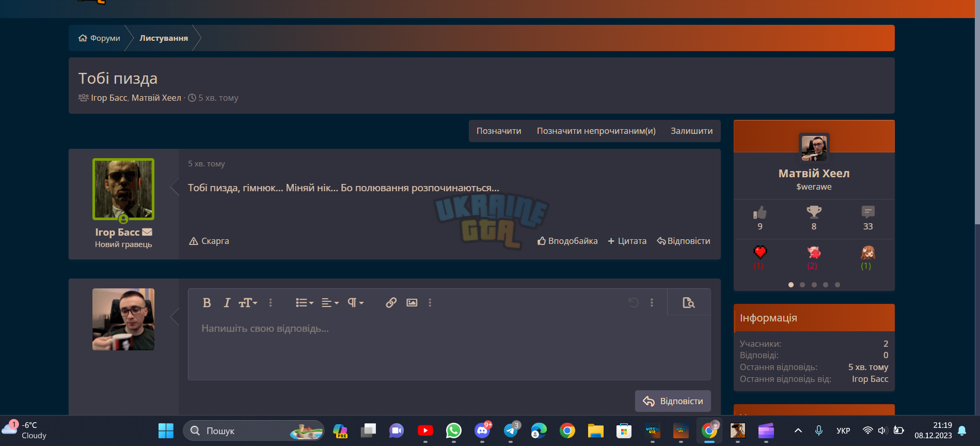This screenshot has height=446, width=980.
Task: Open Ігор Басс's profile from the header
Action: (109, 98)
